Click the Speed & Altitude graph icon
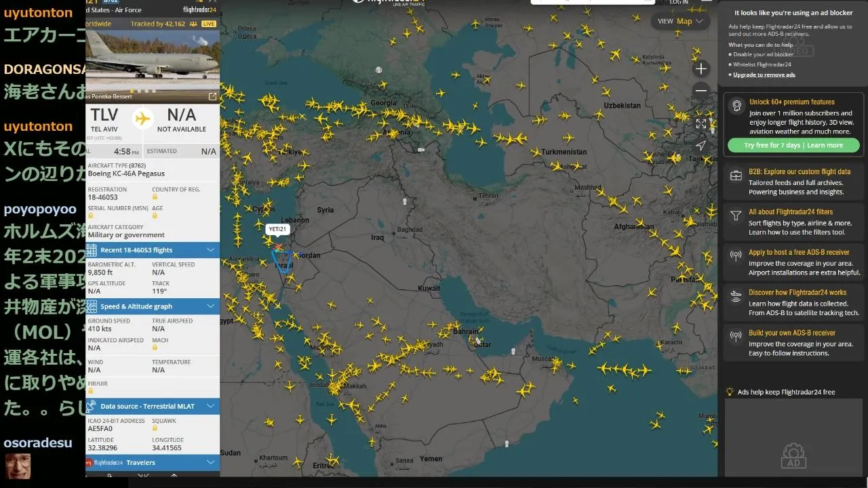The width and height of the screenshot is (868, 488). [92, 306]
